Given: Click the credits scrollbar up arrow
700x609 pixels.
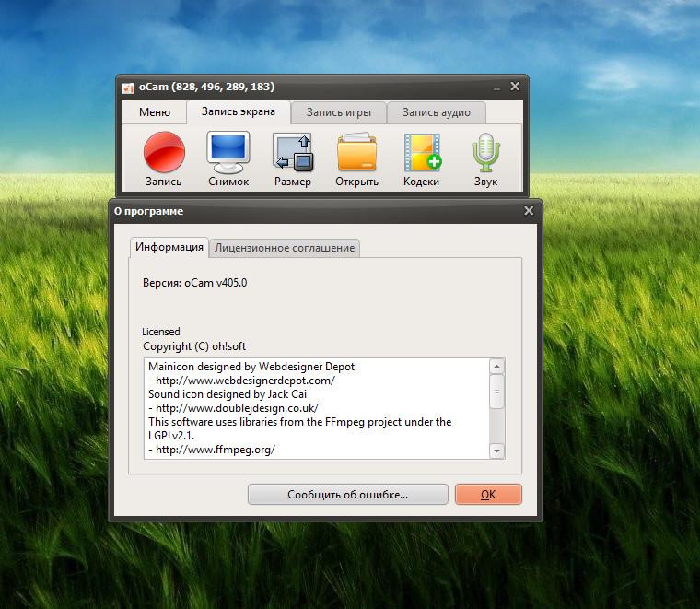Looking at the screenshot, I should [x=496, y=367].
